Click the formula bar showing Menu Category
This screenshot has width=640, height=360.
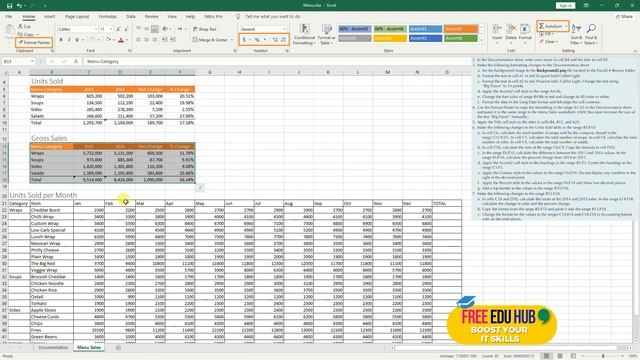(x=278, y=61)
